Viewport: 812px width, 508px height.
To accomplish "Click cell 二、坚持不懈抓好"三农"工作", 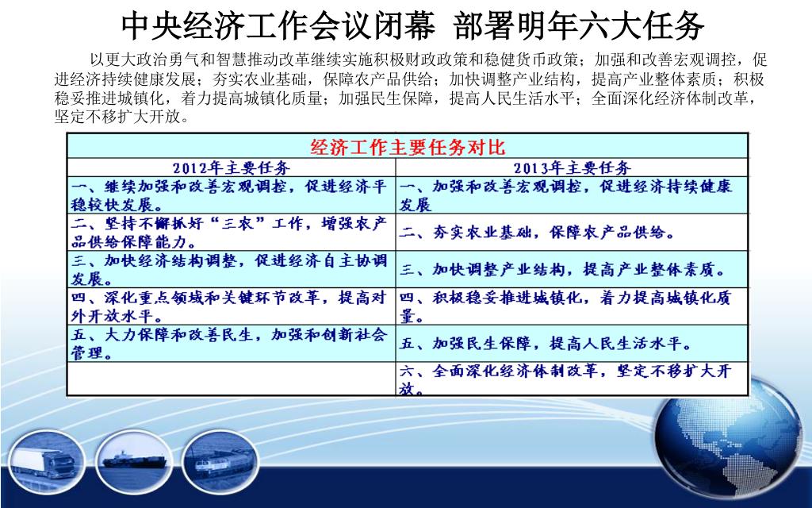I will coord(232,233).
